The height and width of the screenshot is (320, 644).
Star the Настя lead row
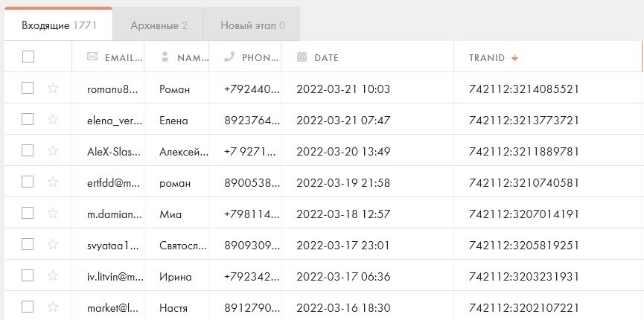click(53, 307)
